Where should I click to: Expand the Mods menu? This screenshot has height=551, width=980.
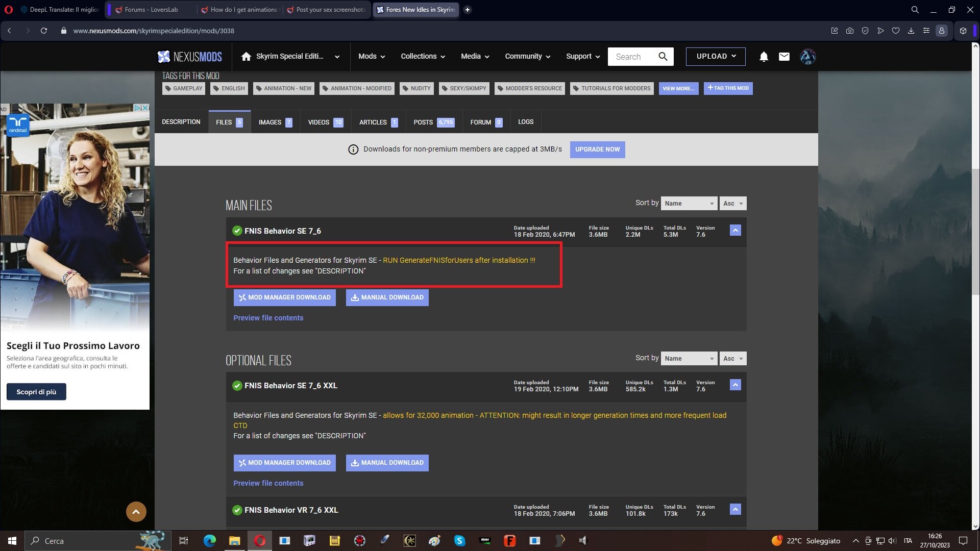pyautogui.click(x=372, y=57)
